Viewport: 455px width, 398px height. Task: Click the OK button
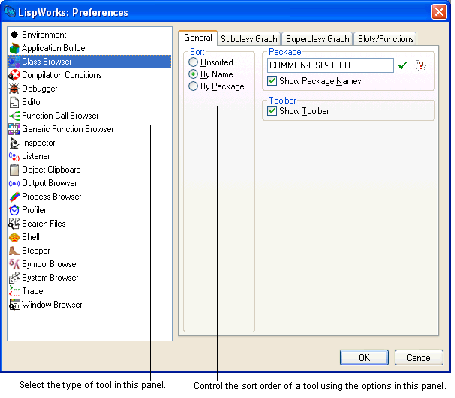click(x=364, y=358)
